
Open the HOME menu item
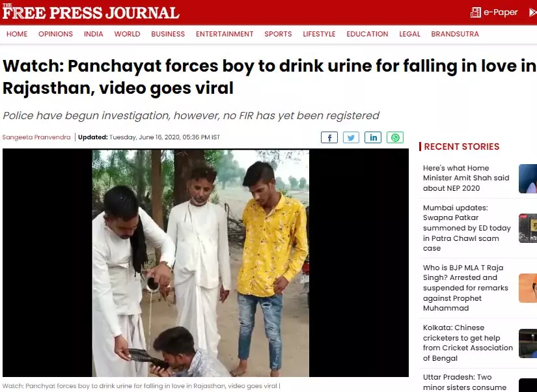click(x=17, y=34)
